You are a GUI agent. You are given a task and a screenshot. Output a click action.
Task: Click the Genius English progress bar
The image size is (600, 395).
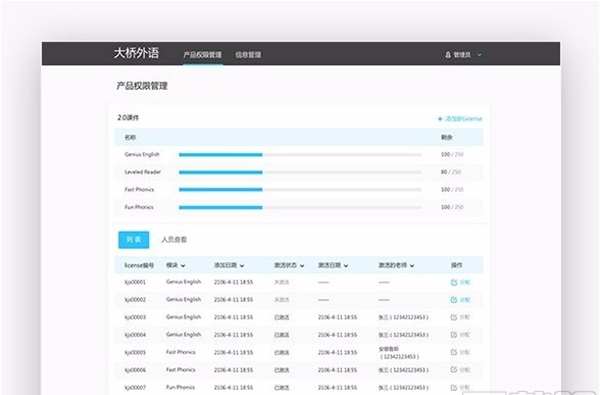pos(300,155)
